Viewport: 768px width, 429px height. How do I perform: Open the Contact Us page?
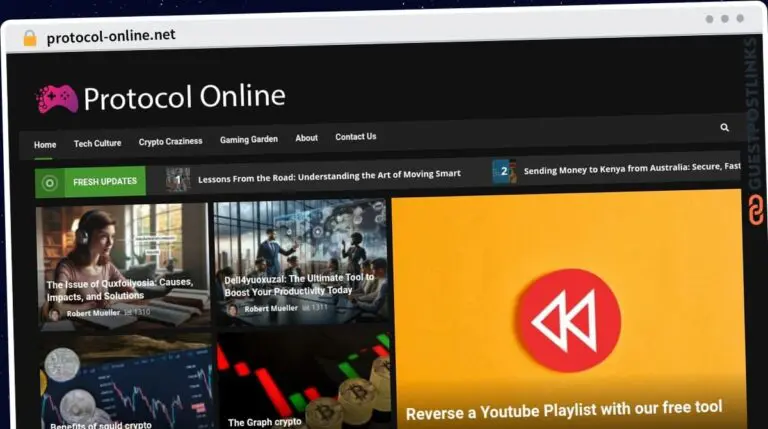pos(356,136)
